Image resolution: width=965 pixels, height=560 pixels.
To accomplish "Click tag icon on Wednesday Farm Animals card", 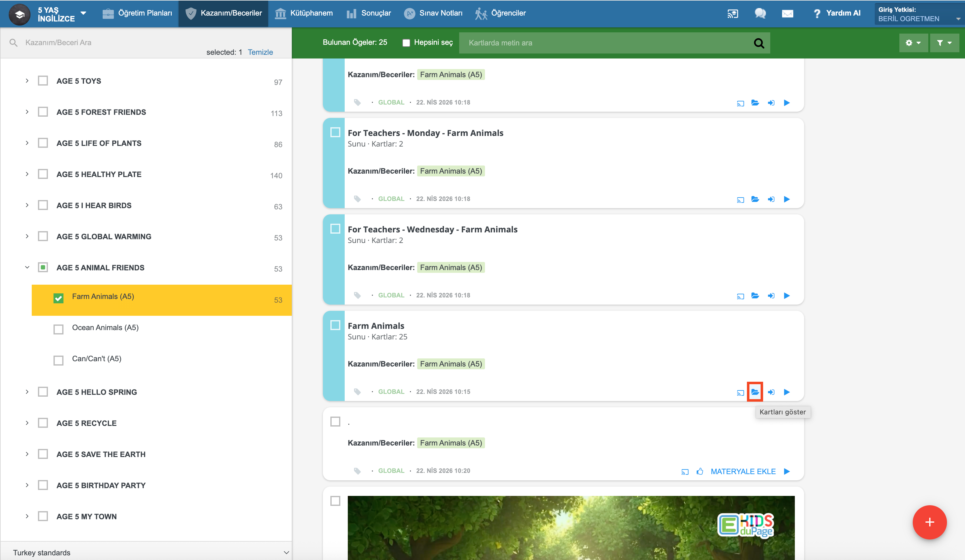I will tap(357, 295).
